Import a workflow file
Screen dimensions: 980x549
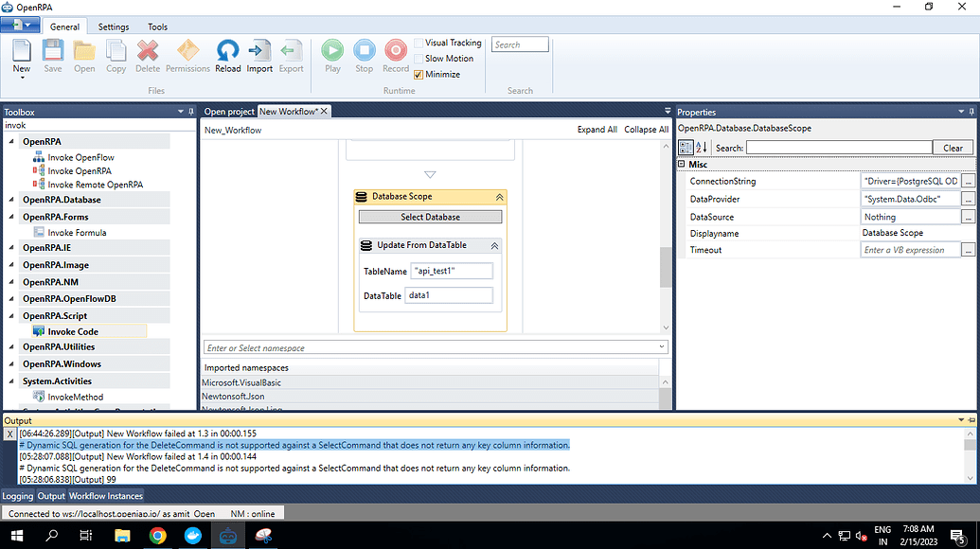(x=259, y=54)
